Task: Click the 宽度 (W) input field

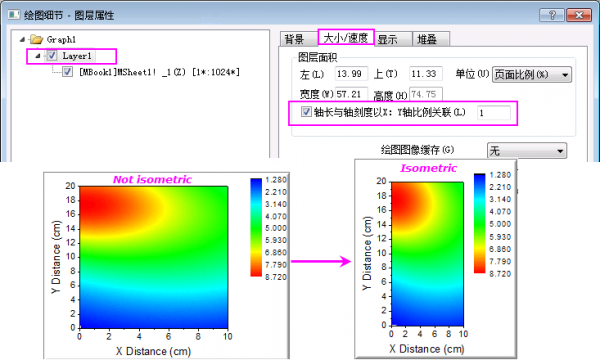Action: [351, 94]
